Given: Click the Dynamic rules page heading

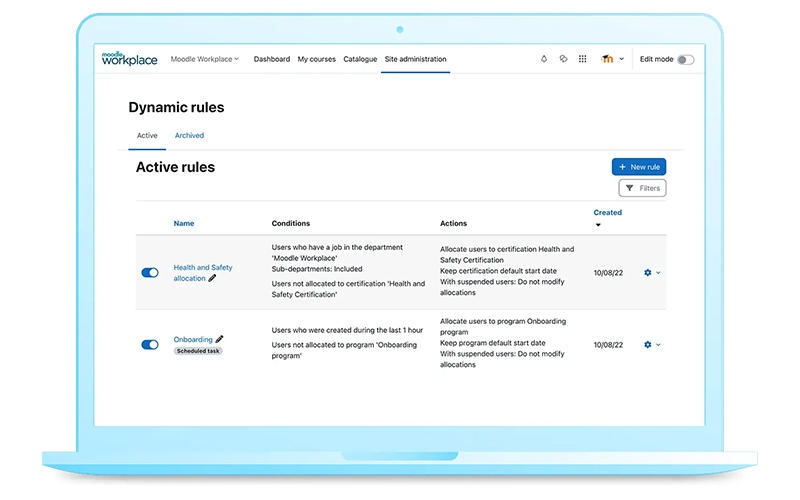Looking at the screenshot, I should click(x=176, y=107).
